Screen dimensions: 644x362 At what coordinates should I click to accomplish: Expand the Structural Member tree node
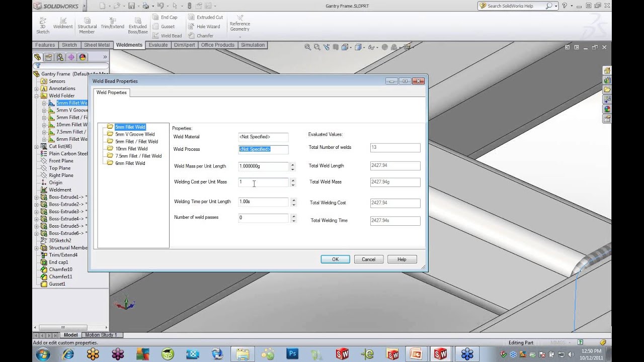pos(36,248)
